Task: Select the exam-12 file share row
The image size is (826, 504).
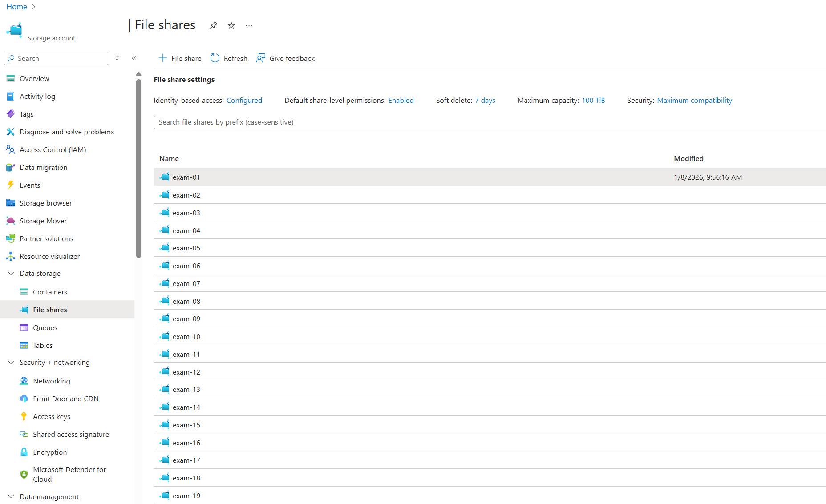Action: point(490,372)
